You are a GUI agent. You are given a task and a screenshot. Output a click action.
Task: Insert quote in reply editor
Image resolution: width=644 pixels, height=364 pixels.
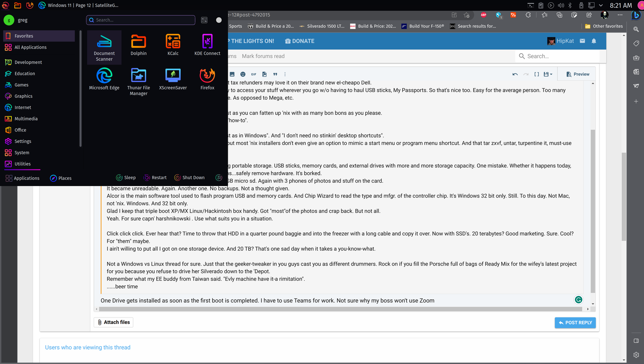click(x=275, y=74)
